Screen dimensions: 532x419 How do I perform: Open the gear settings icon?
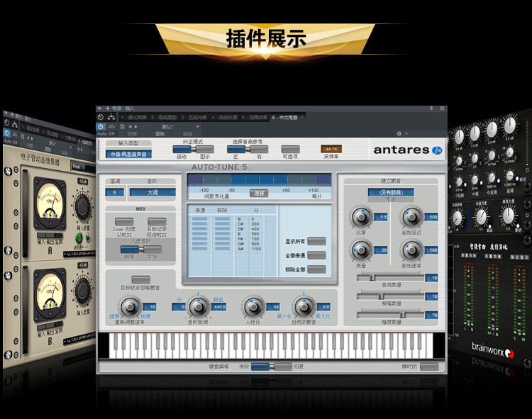click(399, 133)
